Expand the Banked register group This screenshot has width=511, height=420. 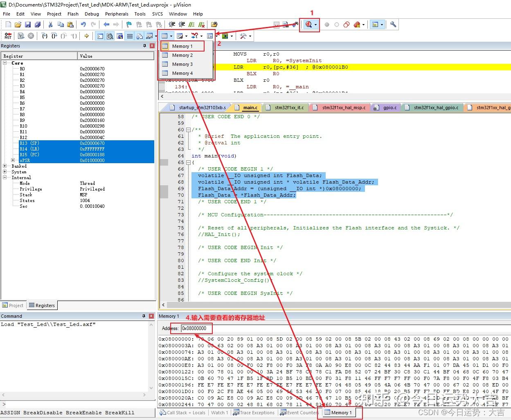5,166
